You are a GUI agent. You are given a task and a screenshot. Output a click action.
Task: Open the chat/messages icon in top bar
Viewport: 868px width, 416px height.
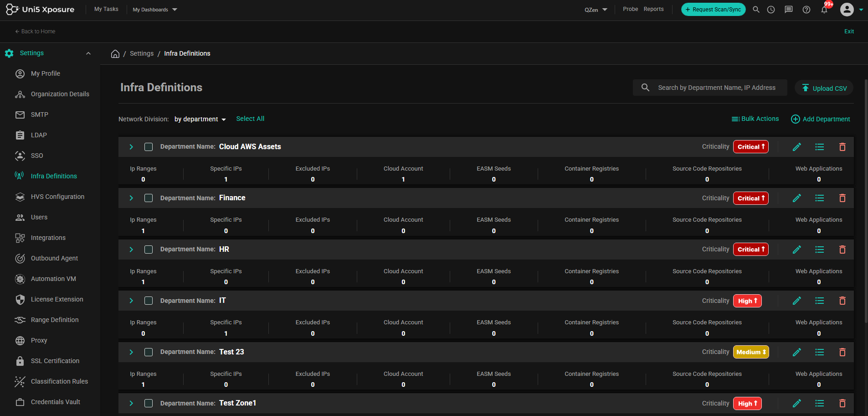789,9
